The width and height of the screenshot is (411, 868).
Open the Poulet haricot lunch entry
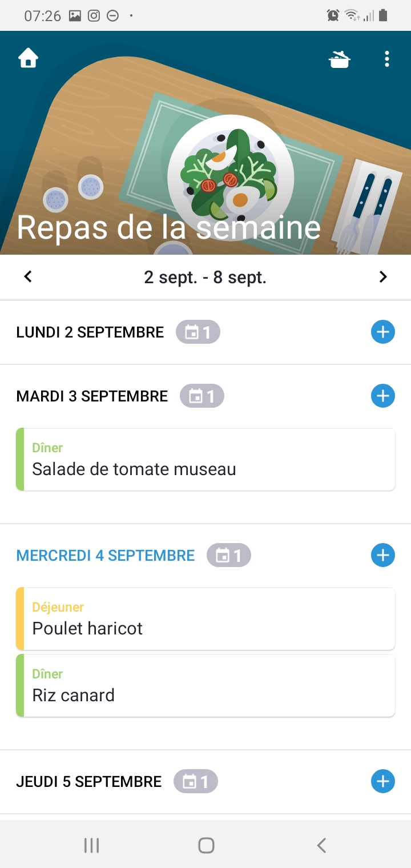[x=205, y=619]
